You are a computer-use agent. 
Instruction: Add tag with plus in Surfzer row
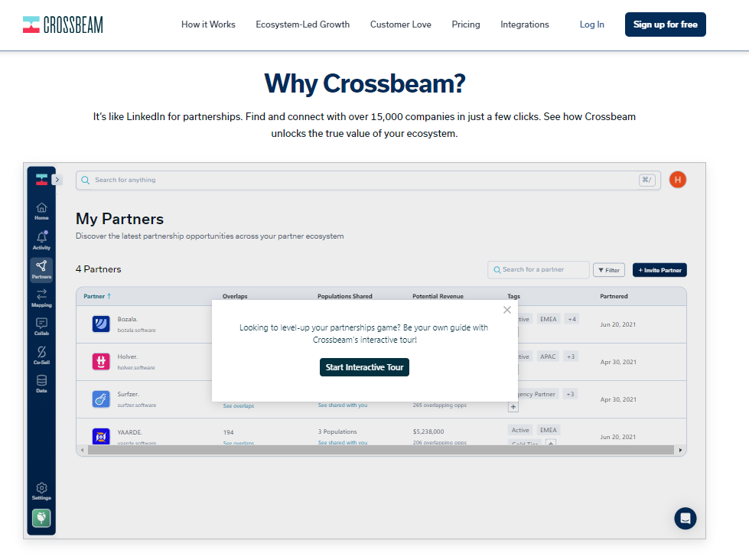[x=513, y=407]
